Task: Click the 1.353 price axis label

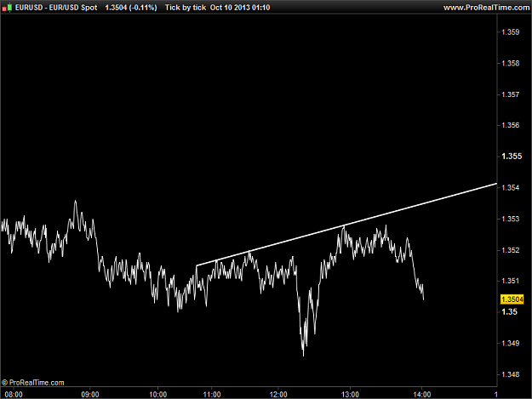Action: click(510, 219)
